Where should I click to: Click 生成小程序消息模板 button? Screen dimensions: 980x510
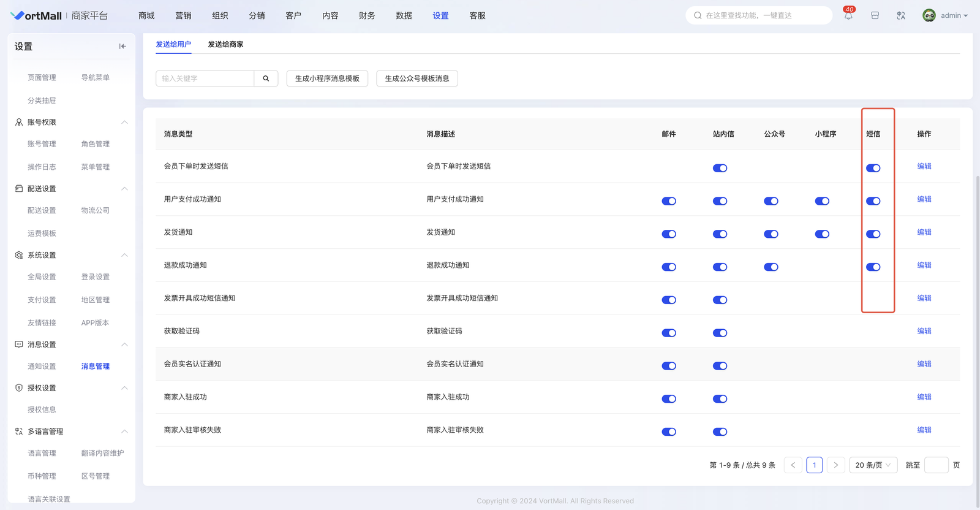point(327,78)
